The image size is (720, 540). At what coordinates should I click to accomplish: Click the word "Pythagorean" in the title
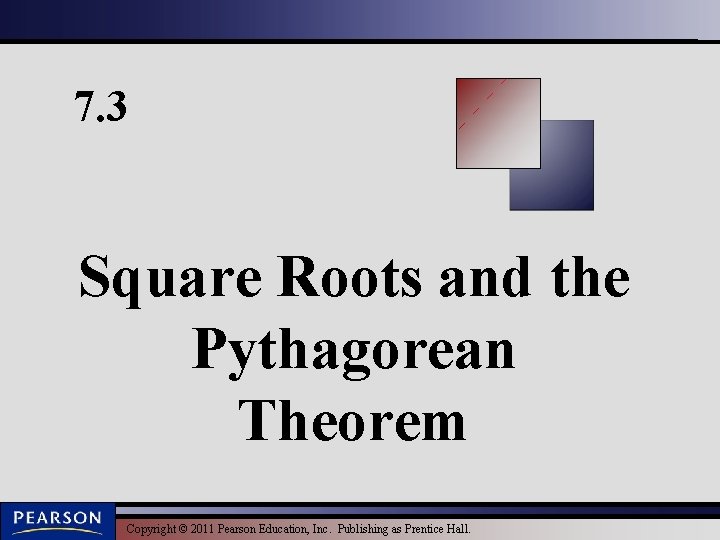point(353,353)
